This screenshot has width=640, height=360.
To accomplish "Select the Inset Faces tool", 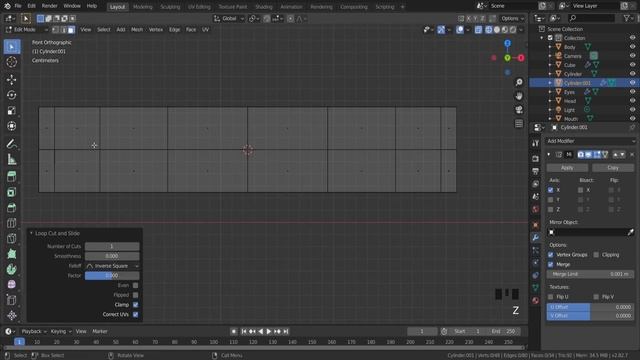I will (12, 192).
